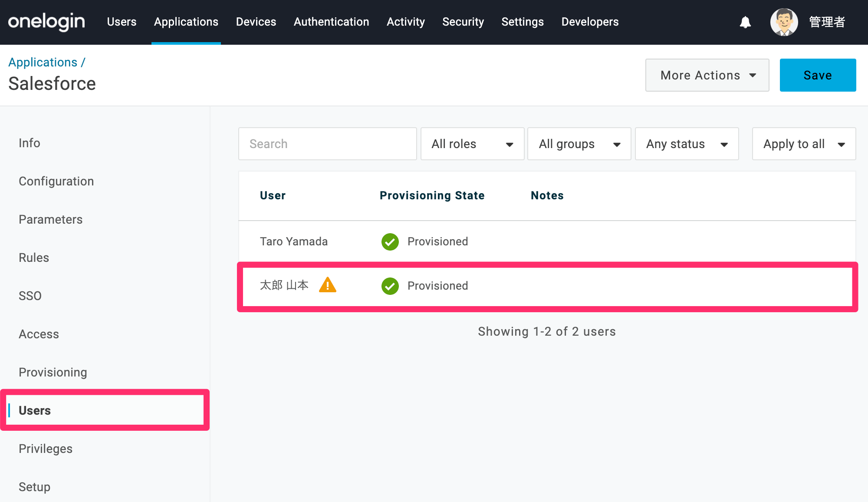Image resolution: width=868 pixels, height=502 pixels.
Task: Click Provisioned status for Taro Yamada
Action: [437, 241]
